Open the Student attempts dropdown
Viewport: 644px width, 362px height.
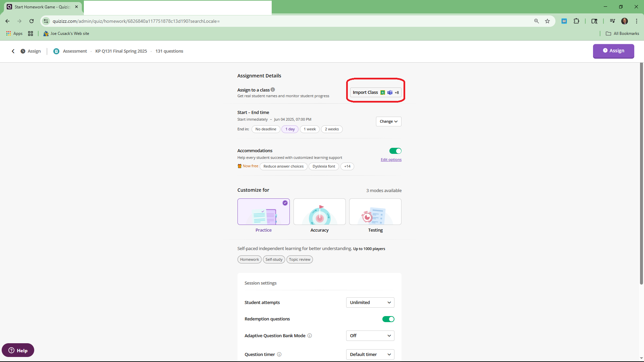370,302
